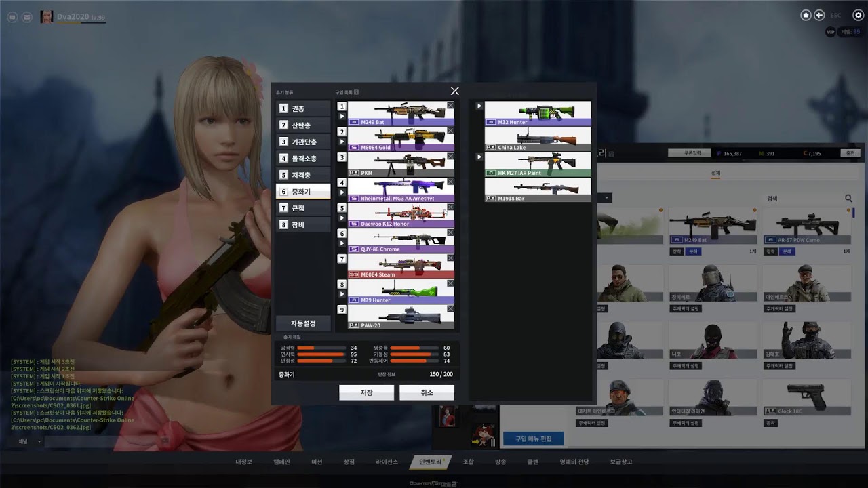
Task: Select the China Lake weapon thumbnail
Action: (x=538, y=139)
